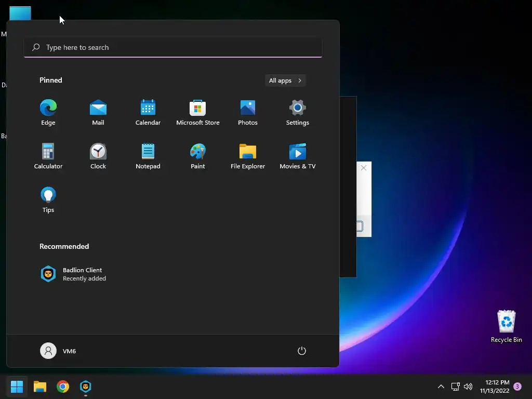The image size is (532, 399).
Task: Open Microsoft Store
Action: coord(198,113)
